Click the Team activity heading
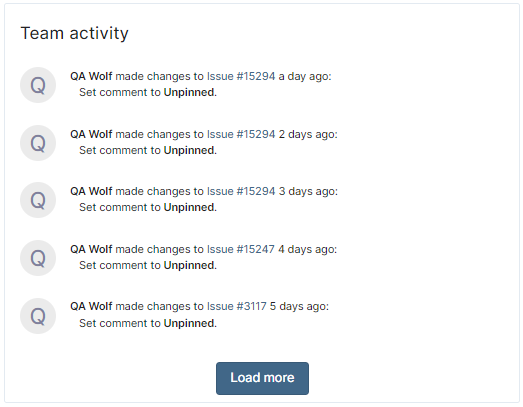 (x=74, y=33)
